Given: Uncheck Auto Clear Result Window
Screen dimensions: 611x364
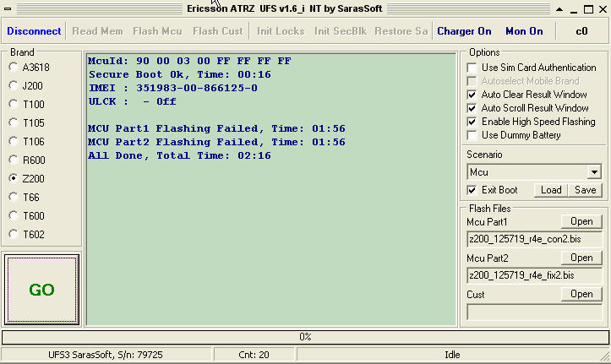Looking at the screenshot, I should point(472,95).
